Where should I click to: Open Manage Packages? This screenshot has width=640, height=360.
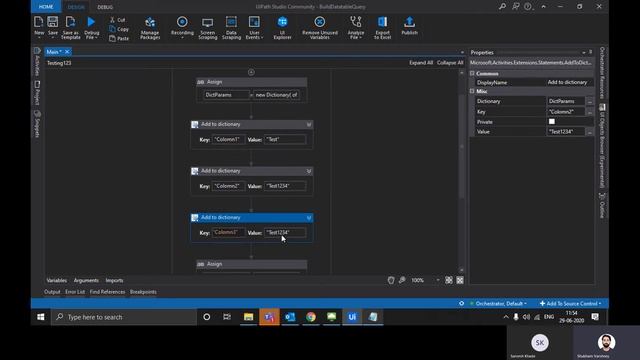coord(150,28)
